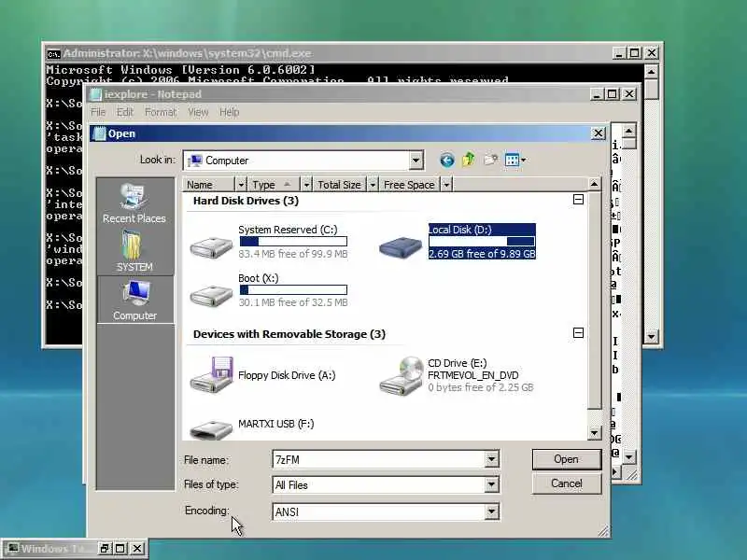747x560 pixels.
Task: Click the Boot (X:) usage bar
Action: click(293, 290)
